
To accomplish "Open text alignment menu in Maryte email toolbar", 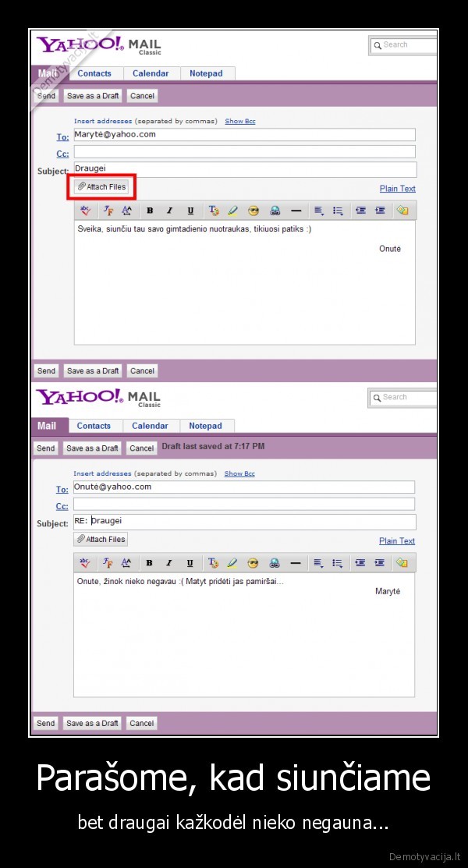I will [x=318, y=211].
